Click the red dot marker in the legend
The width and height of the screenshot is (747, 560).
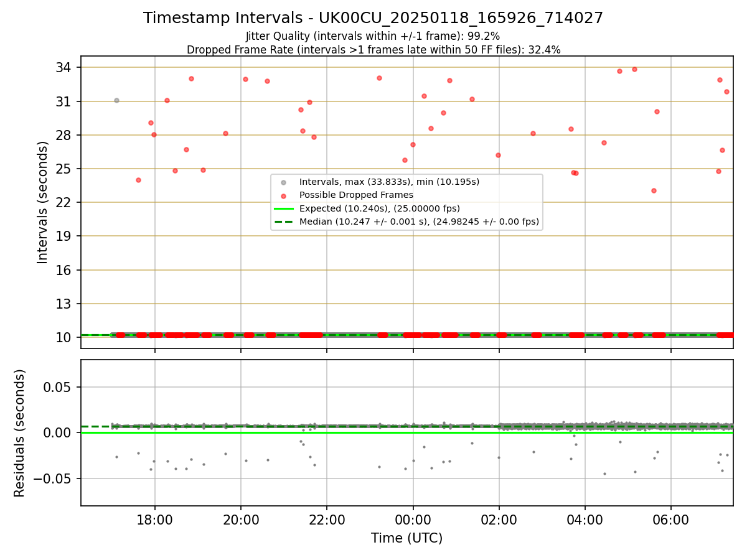point(283,195)
